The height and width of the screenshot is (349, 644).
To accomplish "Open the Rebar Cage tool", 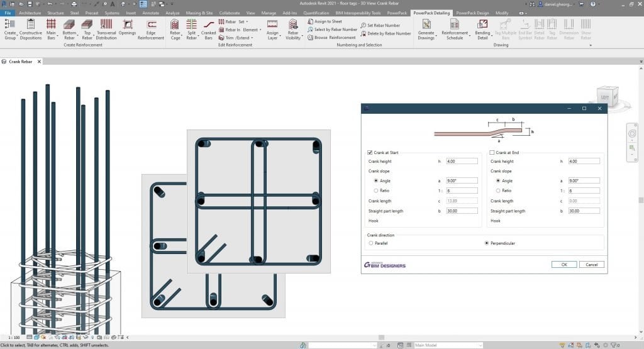I will point(175,30).
